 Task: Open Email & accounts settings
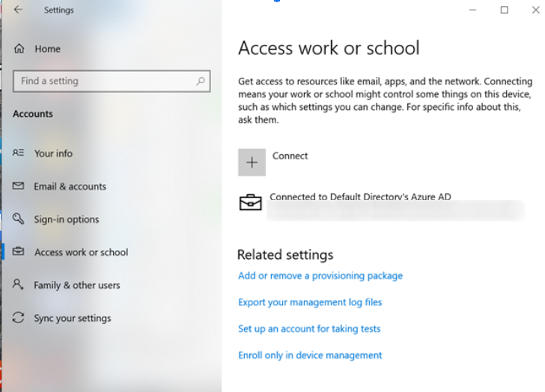click(70, 186)
